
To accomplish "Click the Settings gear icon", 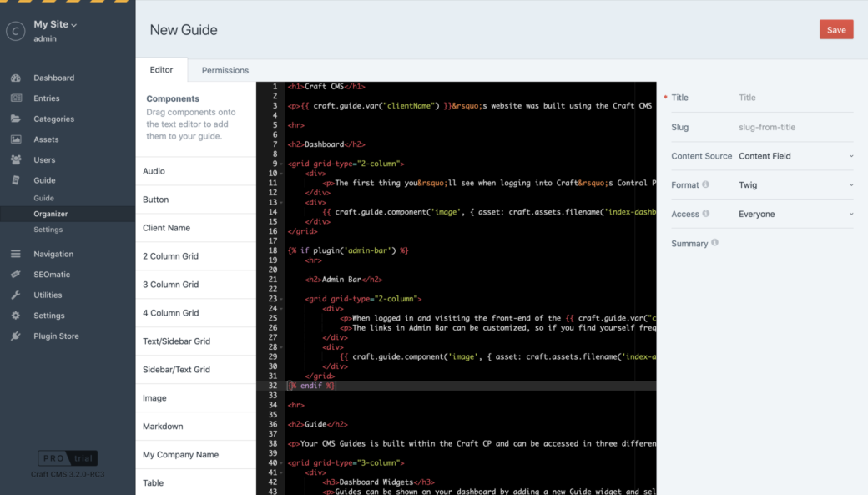I will pos(16,316).
